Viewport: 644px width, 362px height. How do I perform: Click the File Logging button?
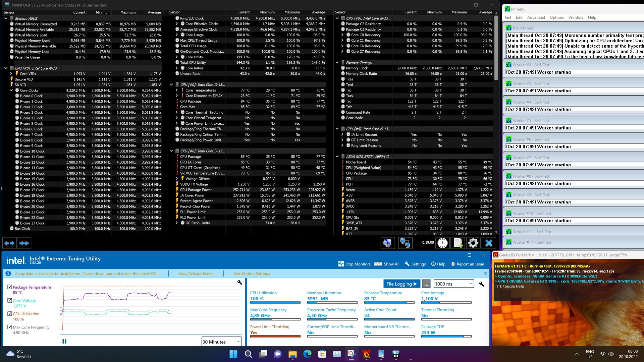click(x=401, y=284)
